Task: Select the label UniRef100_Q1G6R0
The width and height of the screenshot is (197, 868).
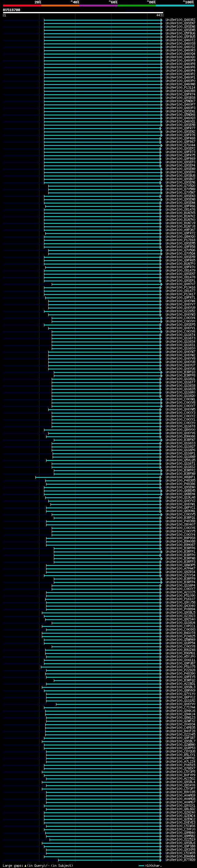Action: 180,392
